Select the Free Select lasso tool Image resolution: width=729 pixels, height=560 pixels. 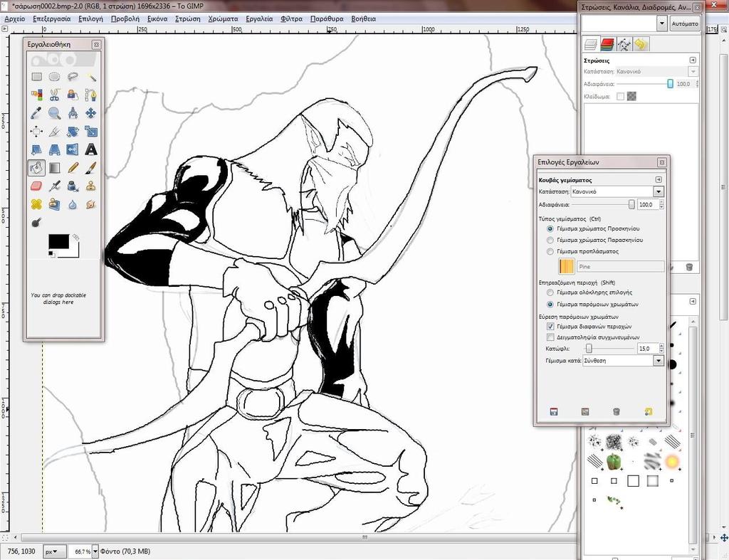(x=73, y=77)
